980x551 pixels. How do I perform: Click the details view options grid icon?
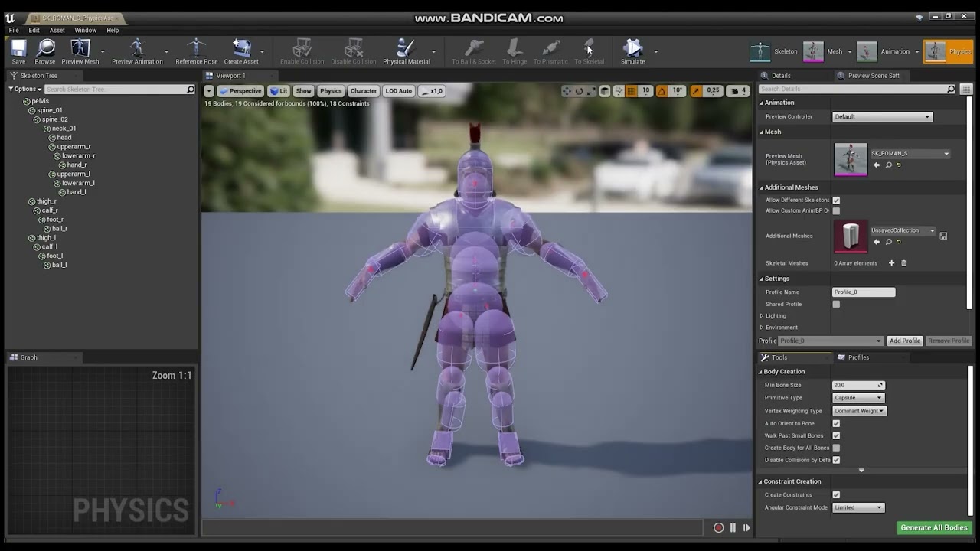pyautogui.click(x=965, y=90)
